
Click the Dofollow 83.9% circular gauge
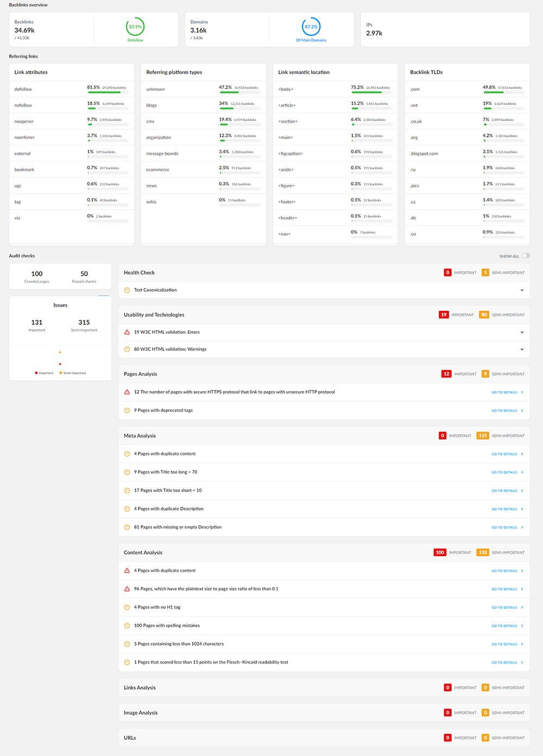point(135,27)
